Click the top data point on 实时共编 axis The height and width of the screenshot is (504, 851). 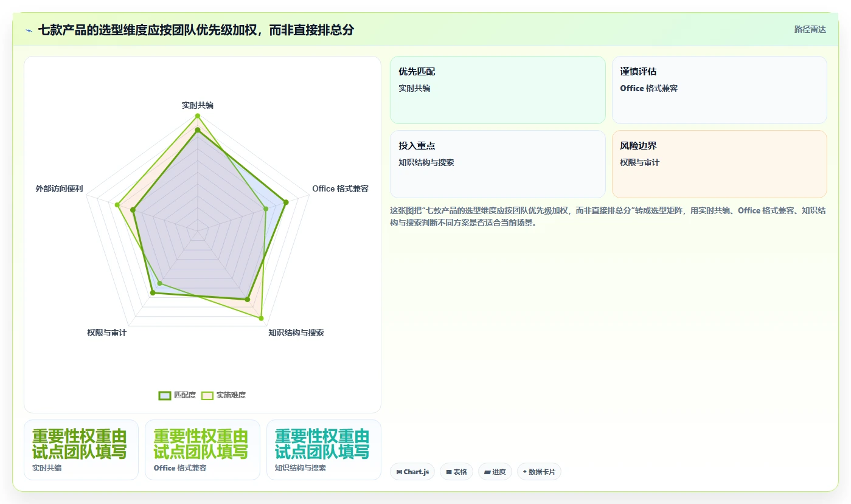coord(198,116)
